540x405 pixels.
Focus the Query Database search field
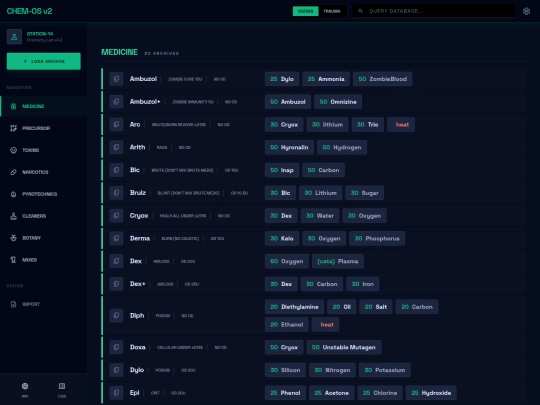click(x=434, y=11)
